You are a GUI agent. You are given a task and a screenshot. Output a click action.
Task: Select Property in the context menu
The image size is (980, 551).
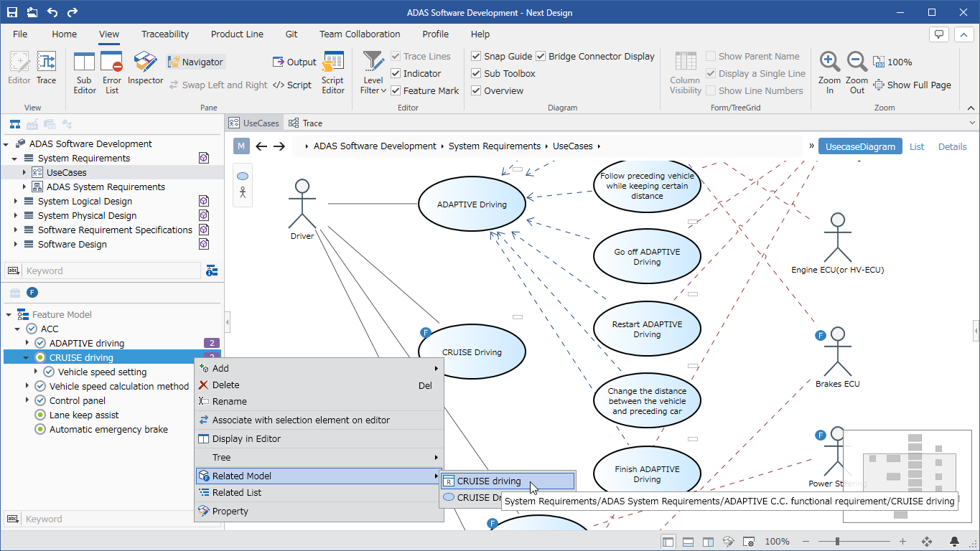(x=319, y=511)
